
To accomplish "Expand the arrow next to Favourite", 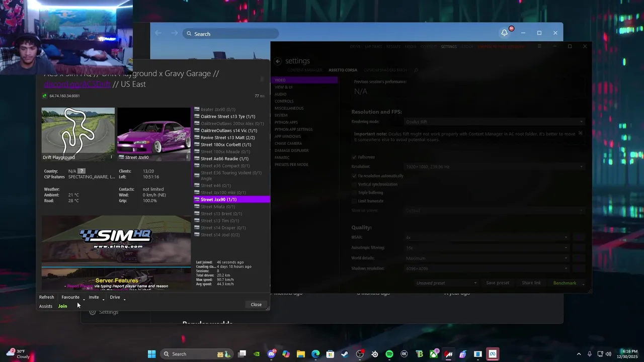I will click(84, 299).
